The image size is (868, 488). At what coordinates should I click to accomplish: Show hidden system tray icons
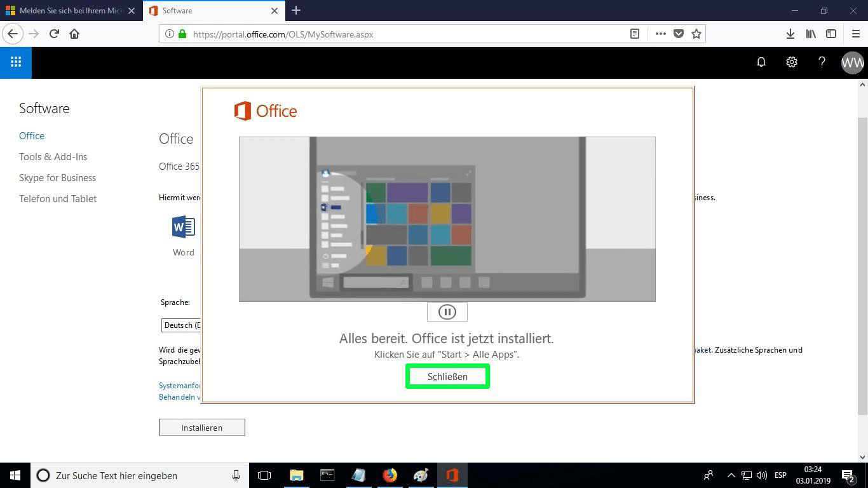pos(731,475)
